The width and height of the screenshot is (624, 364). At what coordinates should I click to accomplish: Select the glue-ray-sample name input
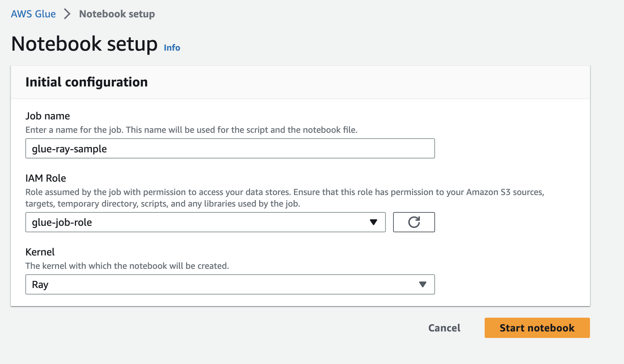pos(229,148)
